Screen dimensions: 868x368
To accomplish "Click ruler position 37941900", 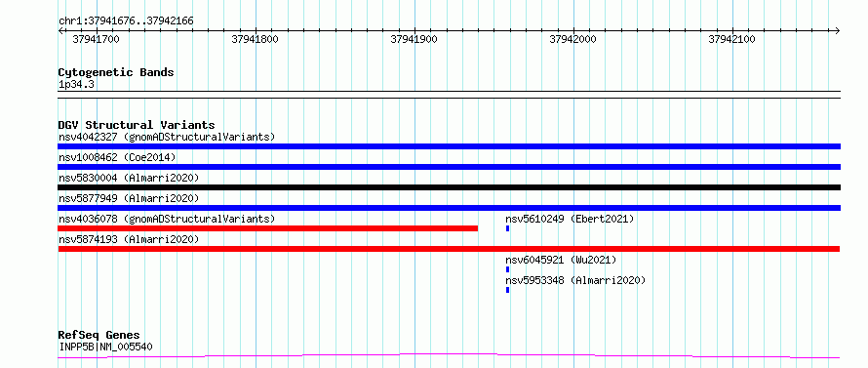I will pos(414,39).
